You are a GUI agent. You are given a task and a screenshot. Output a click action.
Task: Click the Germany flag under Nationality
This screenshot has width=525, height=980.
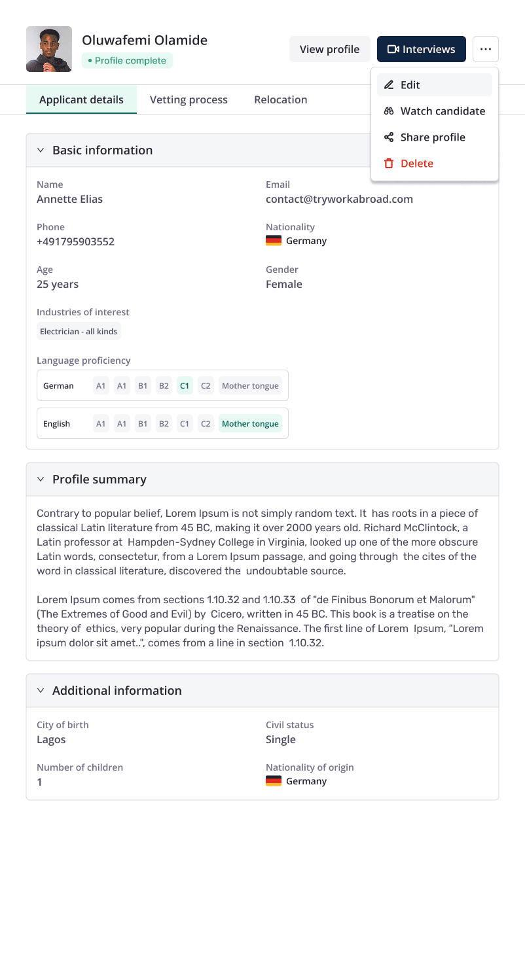273,241
